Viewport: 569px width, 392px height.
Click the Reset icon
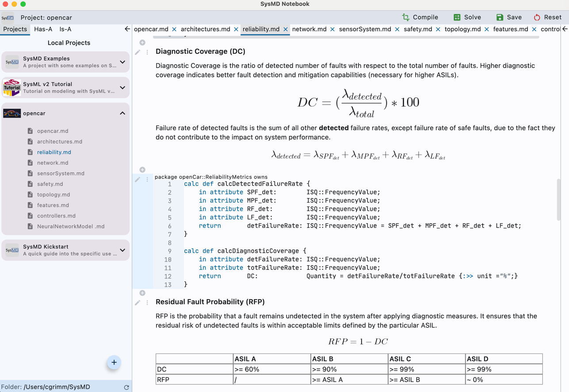click(x=537, y=17)
